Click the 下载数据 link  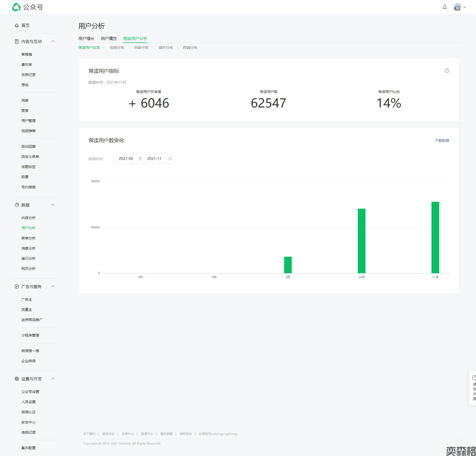coord(442,141)
